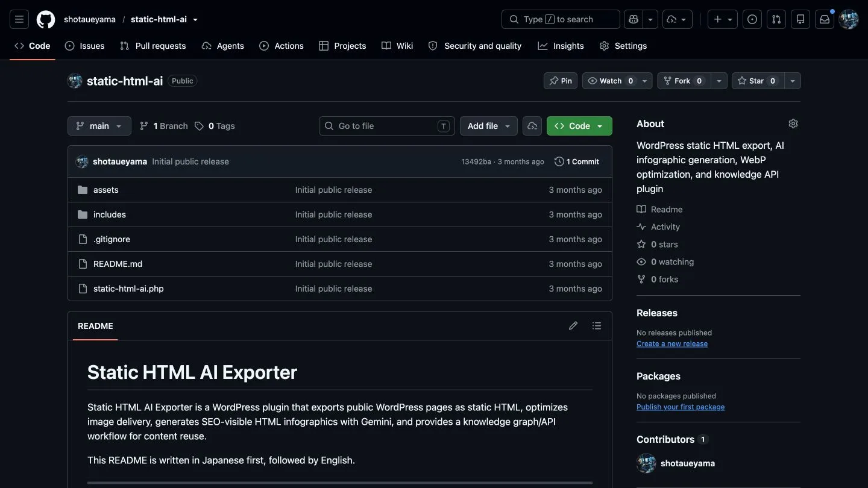Open the notifications inbox icon

click(x=825, y=19)
